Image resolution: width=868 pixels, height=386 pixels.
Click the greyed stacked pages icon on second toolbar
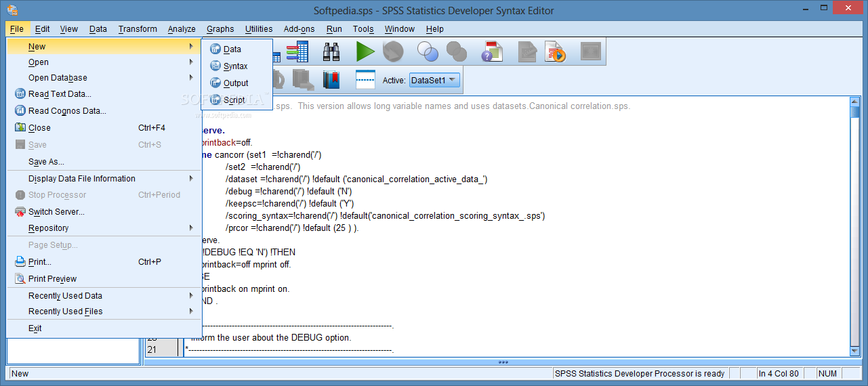click(302, 80)
